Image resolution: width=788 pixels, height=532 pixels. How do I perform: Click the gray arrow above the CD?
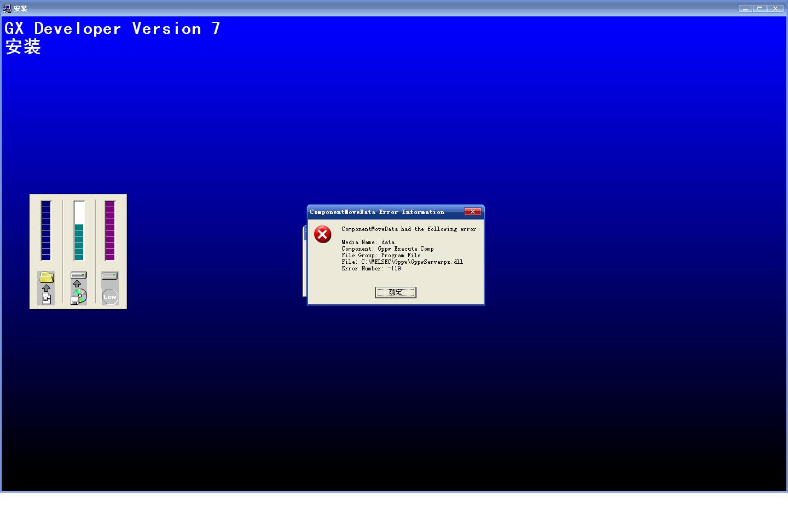point(77,284)
